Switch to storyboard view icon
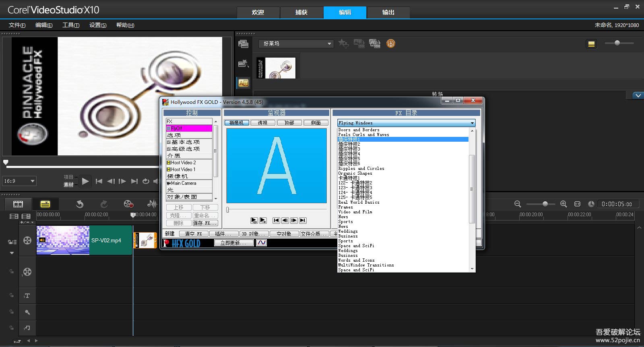This screenshot has height=347, width=644. tap(18, 204)
